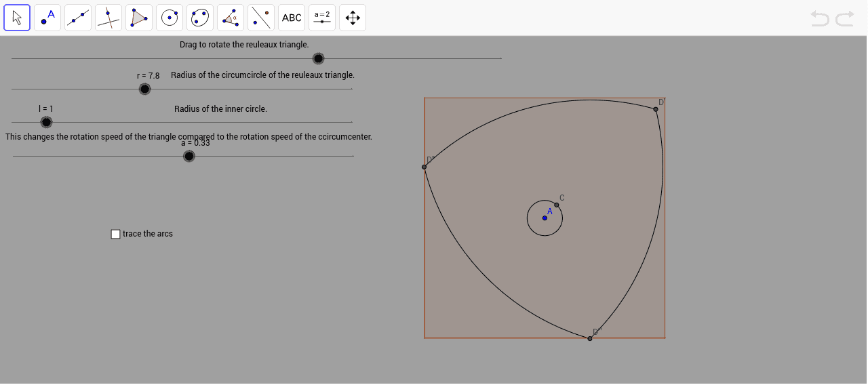Click point C on the inner circle
This screenshot has height=385, width=868.
557,205
